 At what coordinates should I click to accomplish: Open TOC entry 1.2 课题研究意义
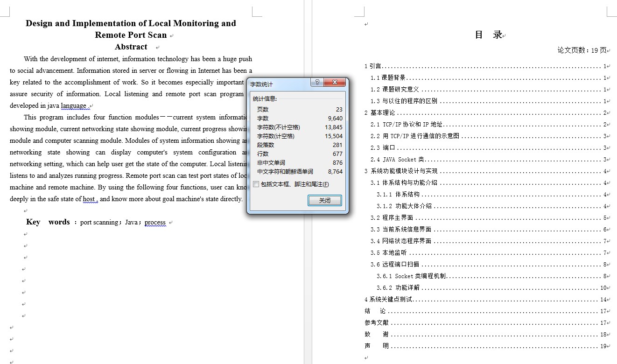489,90
